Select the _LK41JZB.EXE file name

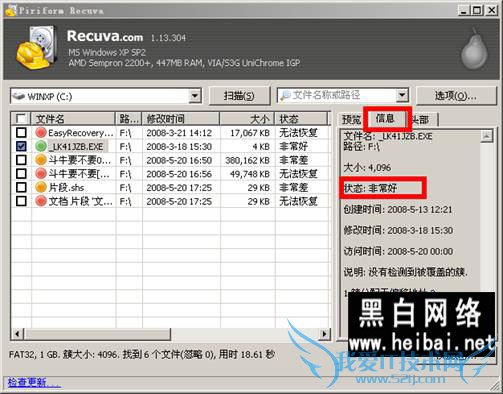[76, 146]
